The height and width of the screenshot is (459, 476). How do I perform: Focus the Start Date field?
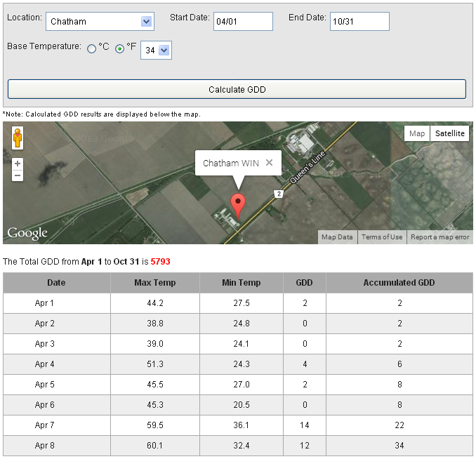pos(243,22)
